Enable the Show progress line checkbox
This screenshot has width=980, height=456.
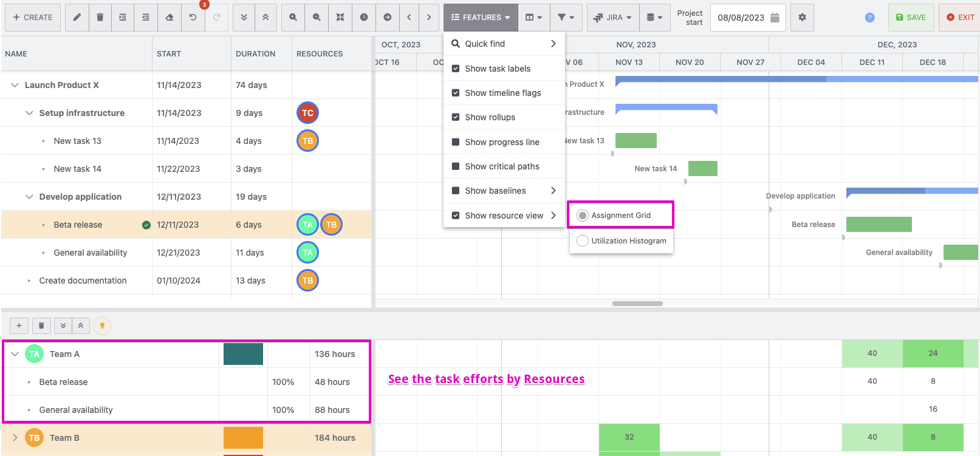456,142
